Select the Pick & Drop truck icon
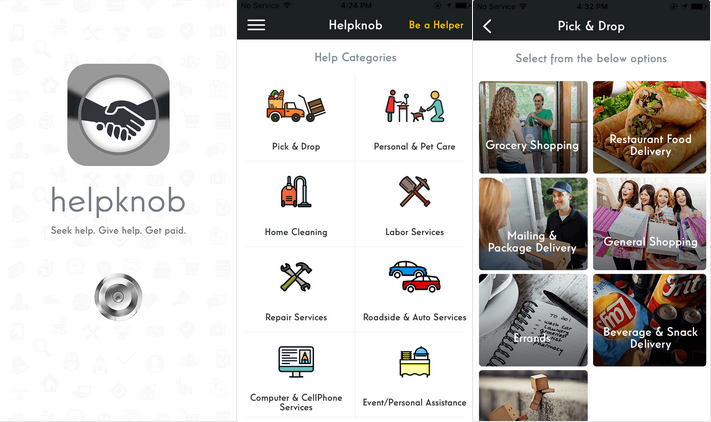The width and height of the screenshot is (711, 422). pos(296,106)
